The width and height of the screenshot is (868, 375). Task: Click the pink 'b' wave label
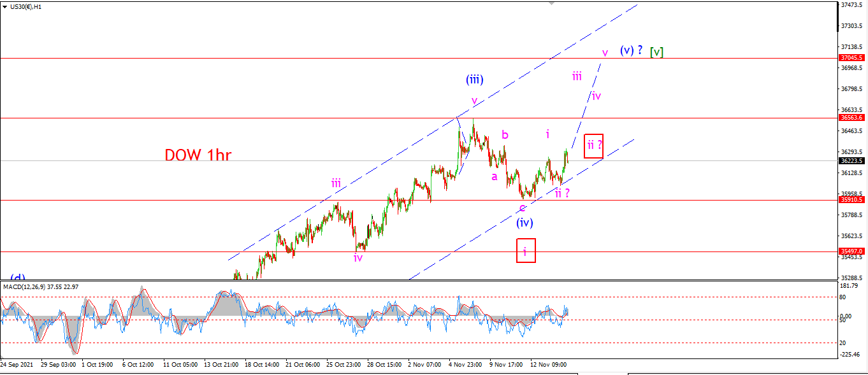505,134
